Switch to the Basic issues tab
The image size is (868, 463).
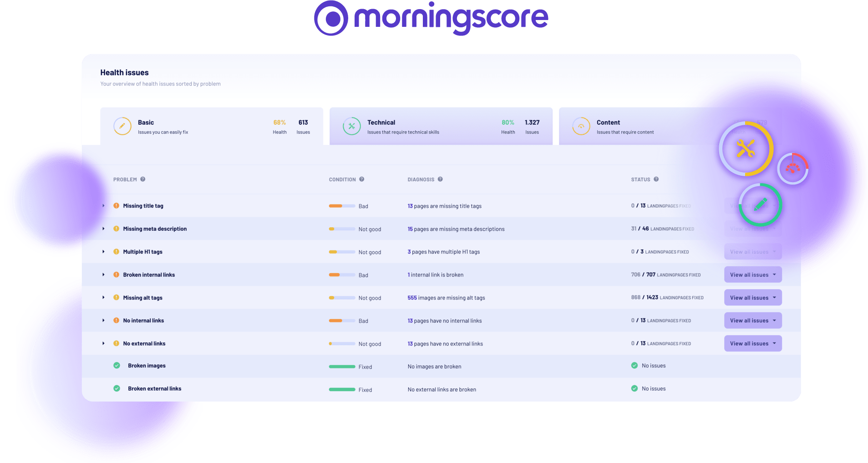point(211,127)
